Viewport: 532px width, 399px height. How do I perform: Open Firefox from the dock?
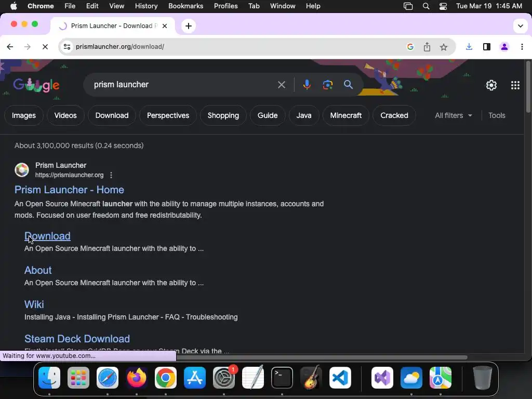[x=137, y=378]
